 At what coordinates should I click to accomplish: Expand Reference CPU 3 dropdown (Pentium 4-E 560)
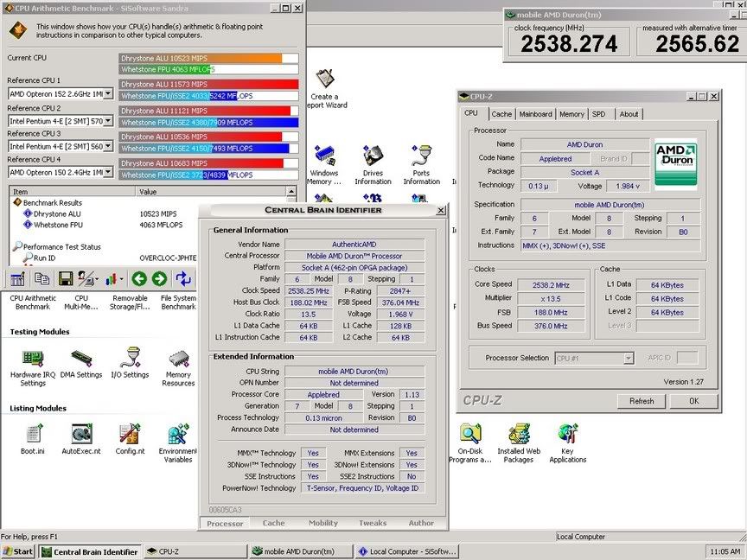[x=108, y=146]
